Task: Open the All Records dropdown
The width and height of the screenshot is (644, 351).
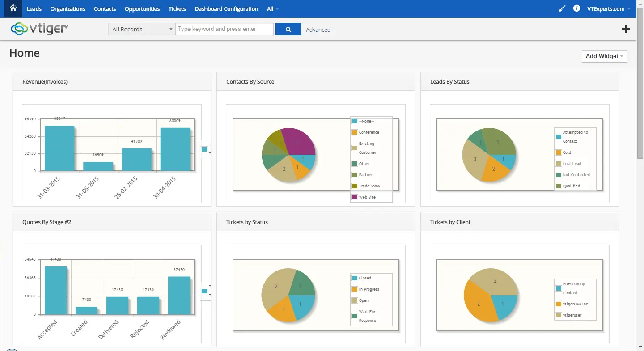Action: pos(142,29)
